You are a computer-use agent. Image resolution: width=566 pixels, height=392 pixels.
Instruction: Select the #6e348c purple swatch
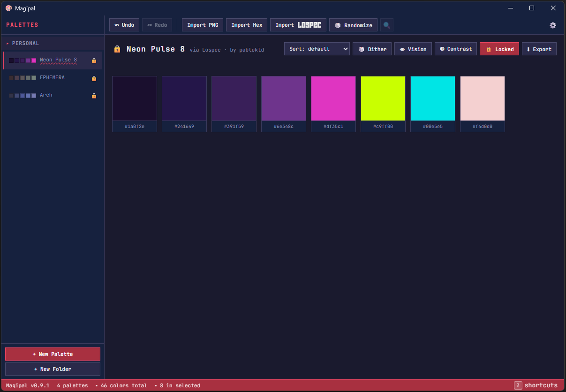tap(284, 98)
